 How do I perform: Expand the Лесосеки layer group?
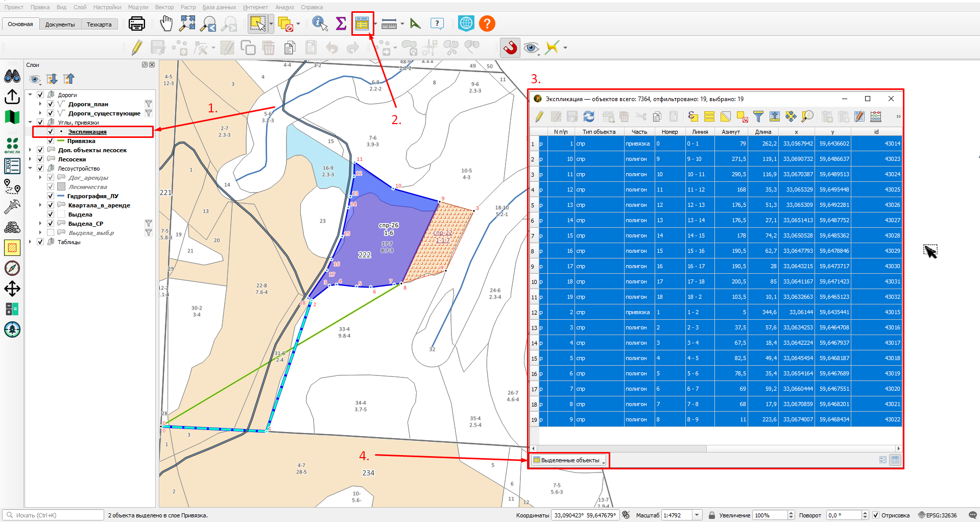(x=31, y=159)
